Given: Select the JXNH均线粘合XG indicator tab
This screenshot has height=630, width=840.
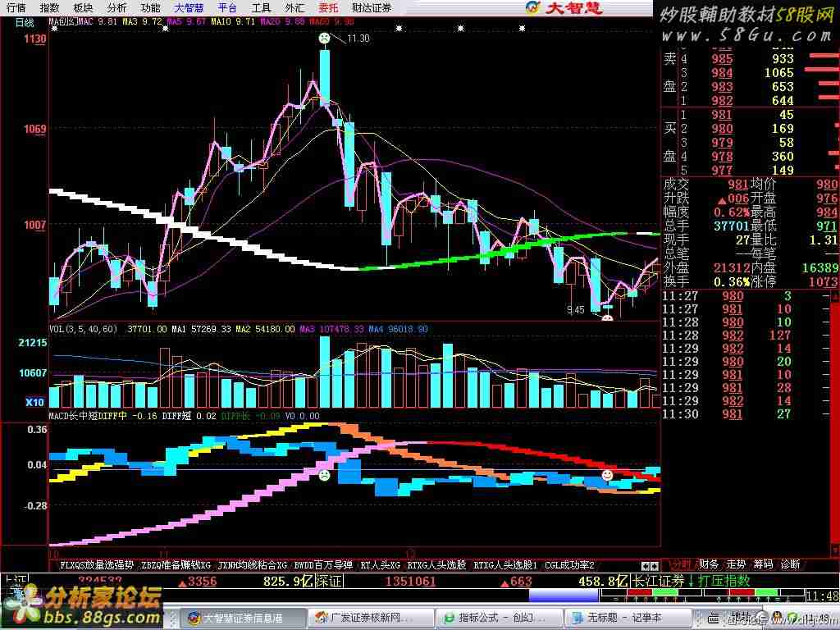Looking at the screenshot, I should click(x=253, y=564).
